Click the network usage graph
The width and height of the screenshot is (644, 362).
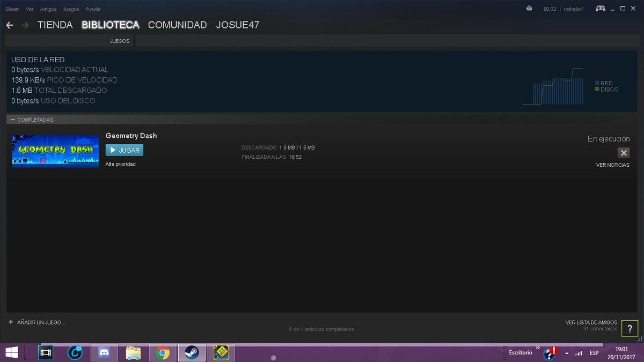553,86
